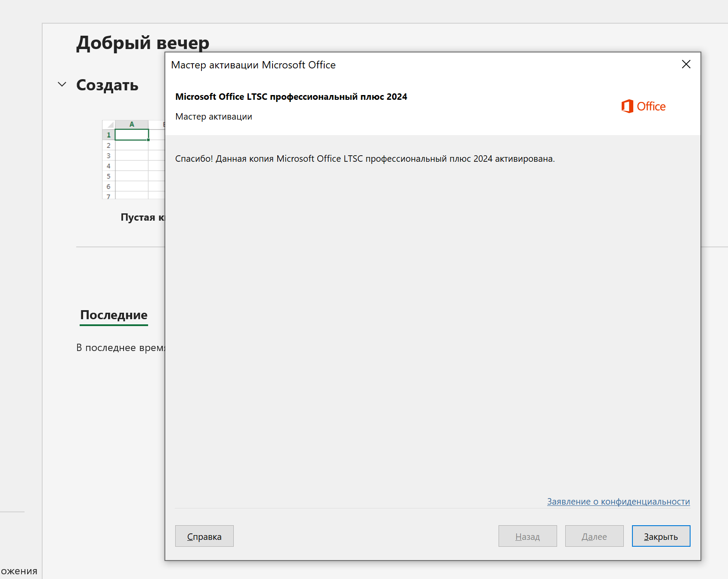728x579 pixels.
Task: Click the activation success message text
Action: (x=365, y=159)
